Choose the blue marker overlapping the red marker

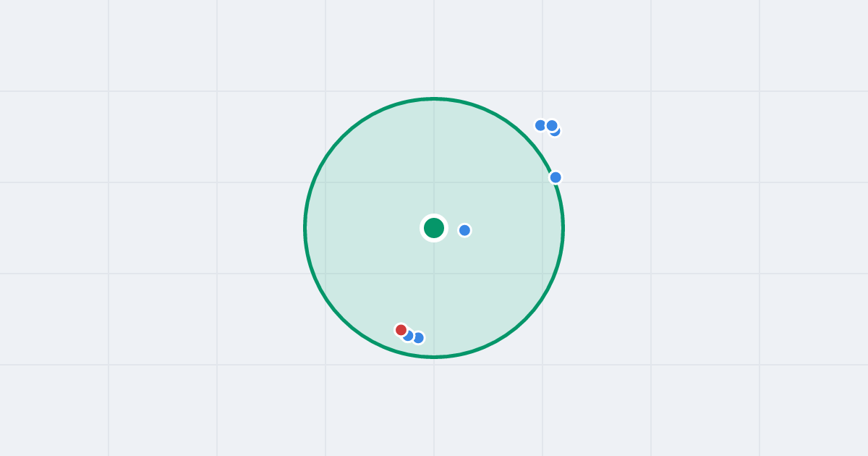click(409, 336)
